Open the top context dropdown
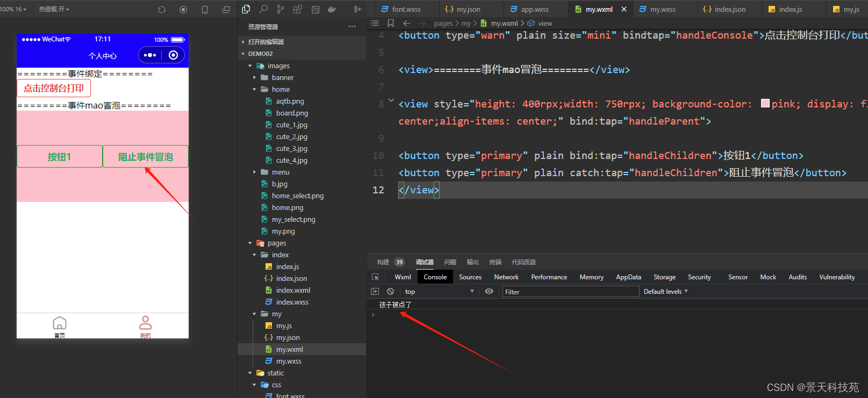868x398 pixels. click(x=439, y=292)
